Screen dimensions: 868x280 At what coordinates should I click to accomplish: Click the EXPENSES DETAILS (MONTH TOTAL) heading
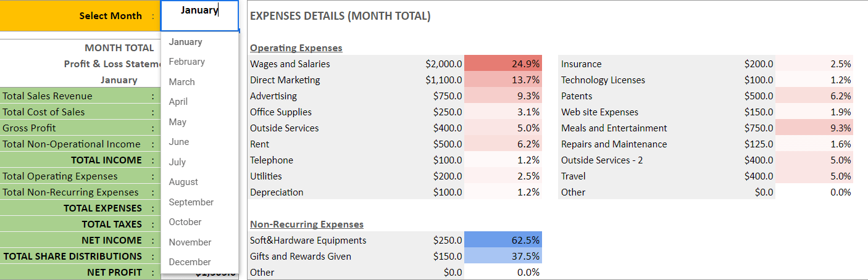340,16
